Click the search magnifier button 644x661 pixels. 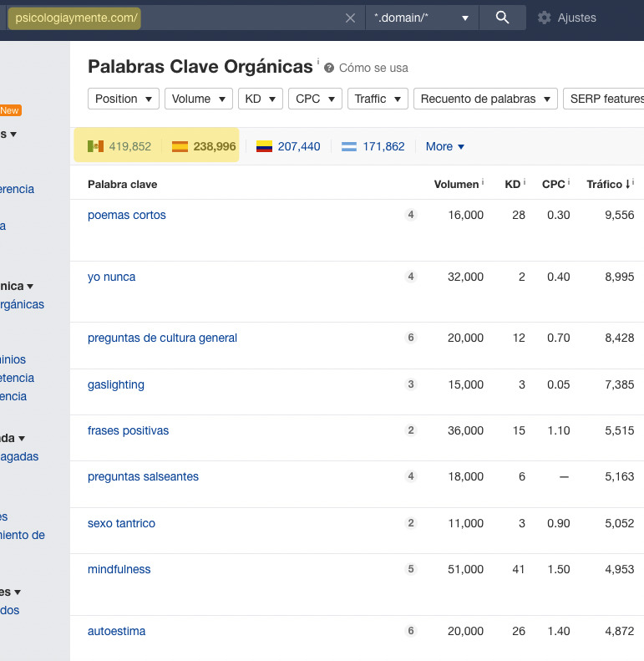pos(502,18)
